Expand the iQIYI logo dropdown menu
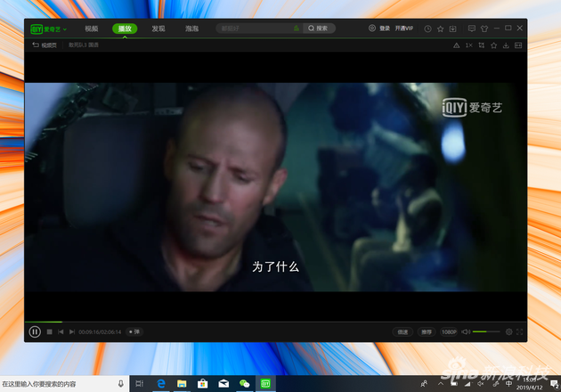 [x=64, y=29]
